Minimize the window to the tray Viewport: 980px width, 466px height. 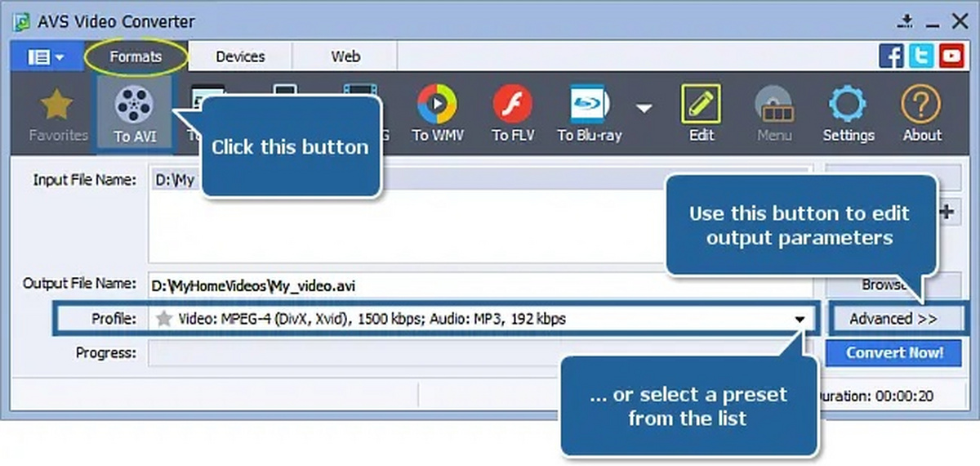click(x=904, y=22)
